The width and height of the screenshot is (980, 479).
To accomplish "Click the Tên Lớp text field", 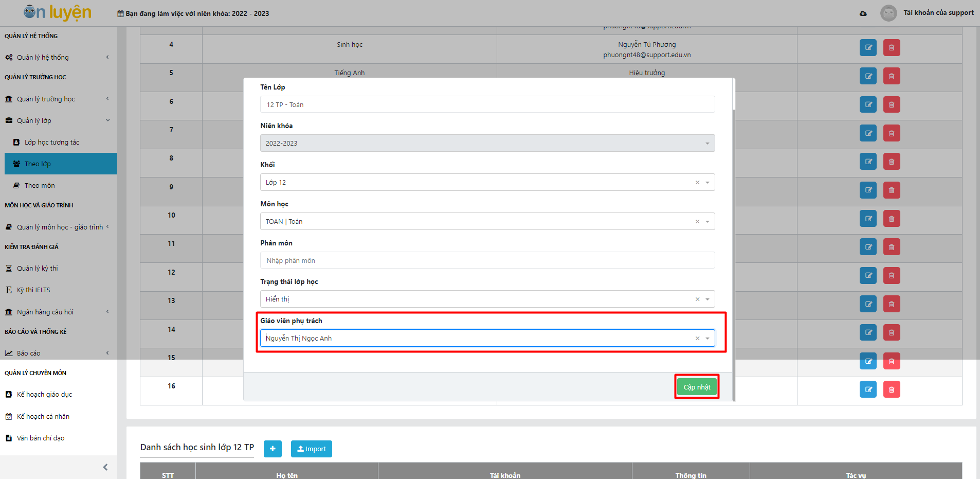I will coord(487,104).
